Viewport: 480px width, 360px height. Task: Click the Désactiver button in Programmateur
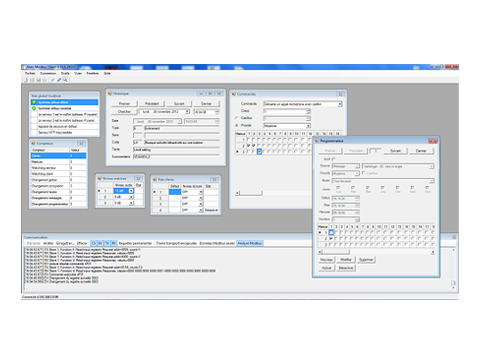346,268
